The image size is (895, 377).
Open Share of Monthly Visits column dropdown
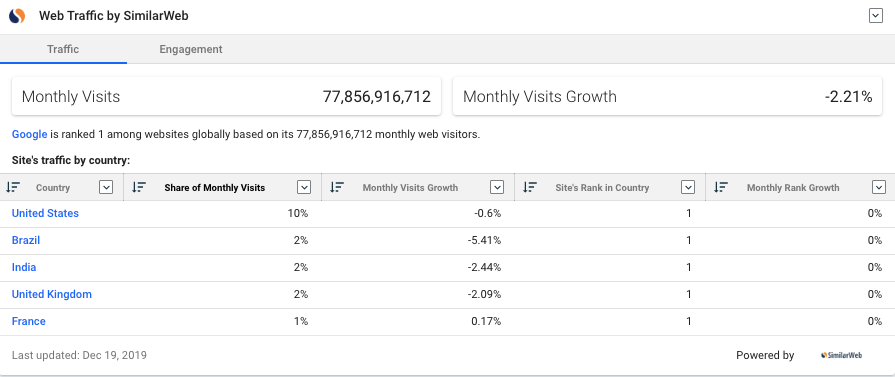(x=304, y=187)
